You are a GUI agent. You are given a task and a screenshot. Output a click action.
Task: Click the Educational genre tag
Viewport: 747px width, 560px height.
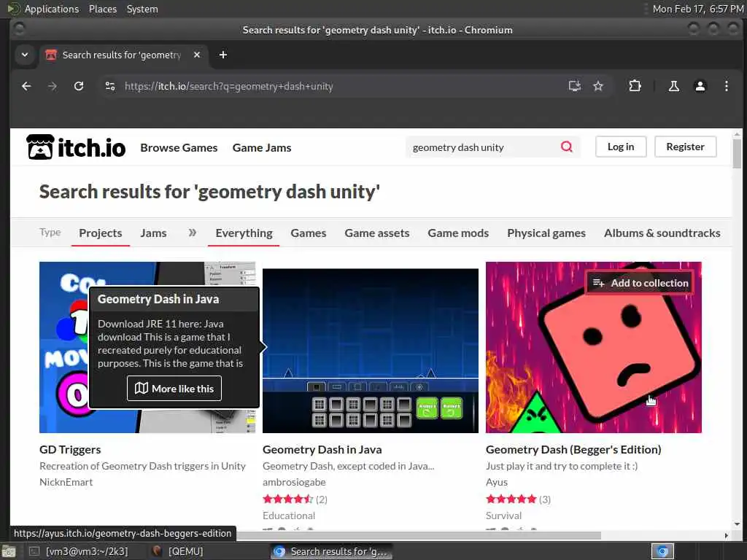coord(289,516)
